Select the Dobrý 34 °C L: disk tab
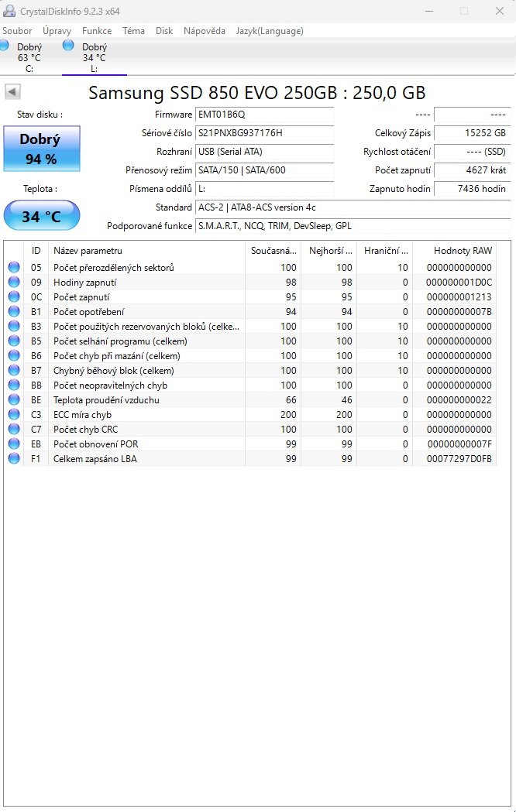The width and height of the screenshot is (516, 812). click(95, 57)
